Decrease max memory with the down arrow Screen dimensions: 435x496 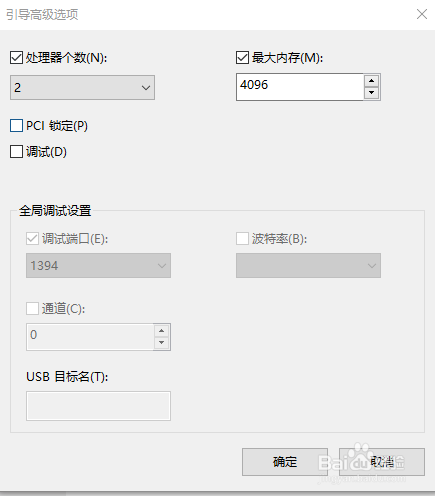tap(372, 92)
